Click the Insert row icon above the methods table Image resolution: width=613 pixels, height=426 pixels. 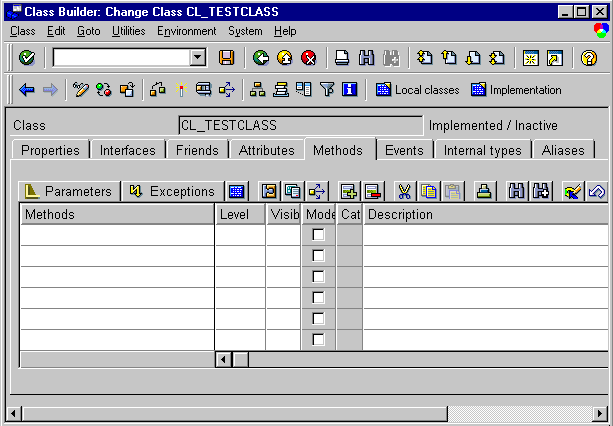pyautogui.click(x=349, y=191)
